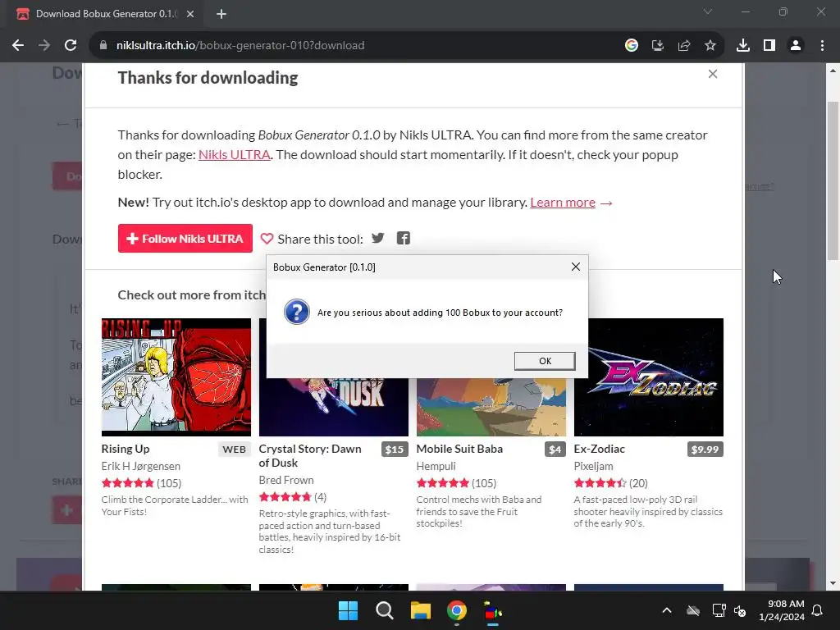This screenshot has width=840, height=630.
Task: Open the Mobile Suit Baba game thumbnail
Action: (x=491, y=407)
